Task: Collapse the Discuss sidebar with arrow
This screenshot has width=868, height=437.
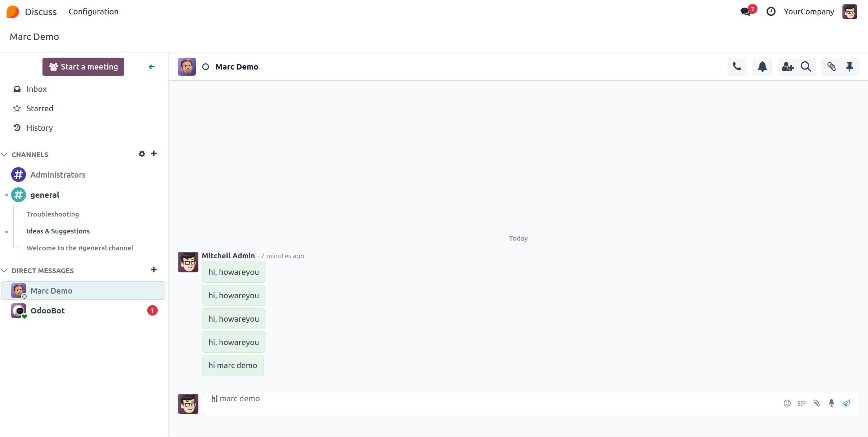Action: pos(152,67)
